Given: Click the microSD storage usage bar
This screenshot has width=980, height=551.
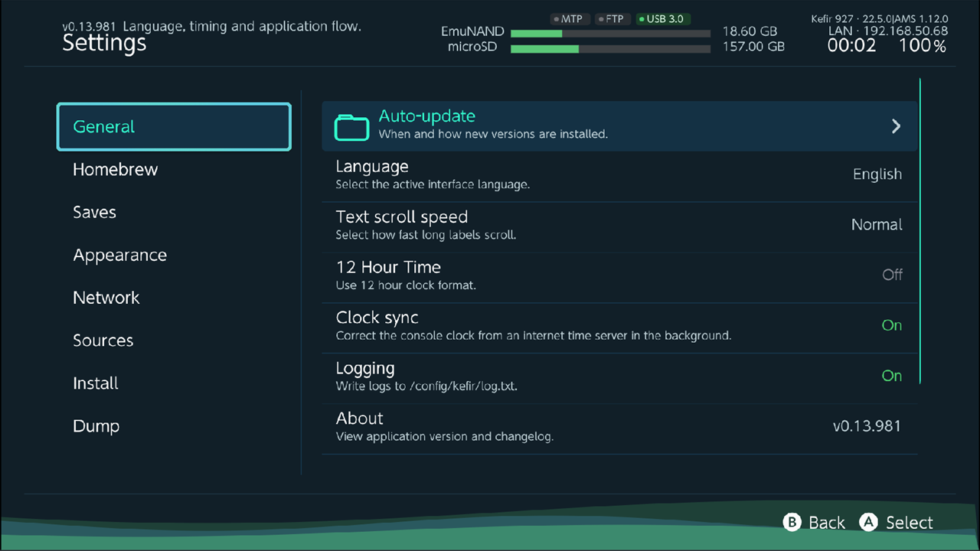Looking at the screenshot, I should 611,48.
